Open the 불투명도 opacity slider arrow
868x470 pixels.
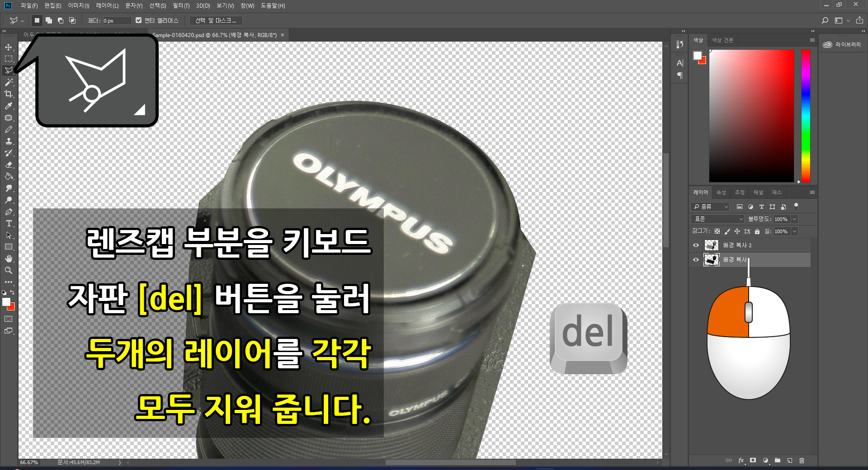click(795, 219)
